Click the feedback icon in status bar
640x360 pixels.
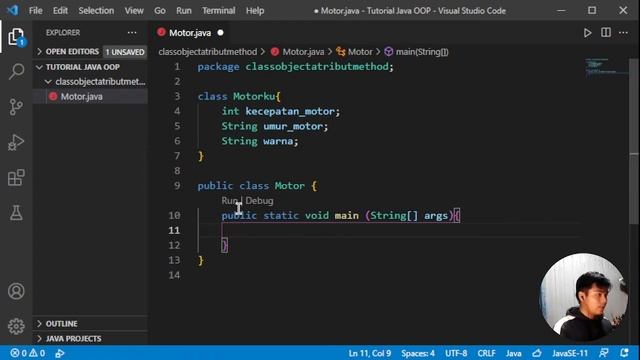(x=604, y=353)
